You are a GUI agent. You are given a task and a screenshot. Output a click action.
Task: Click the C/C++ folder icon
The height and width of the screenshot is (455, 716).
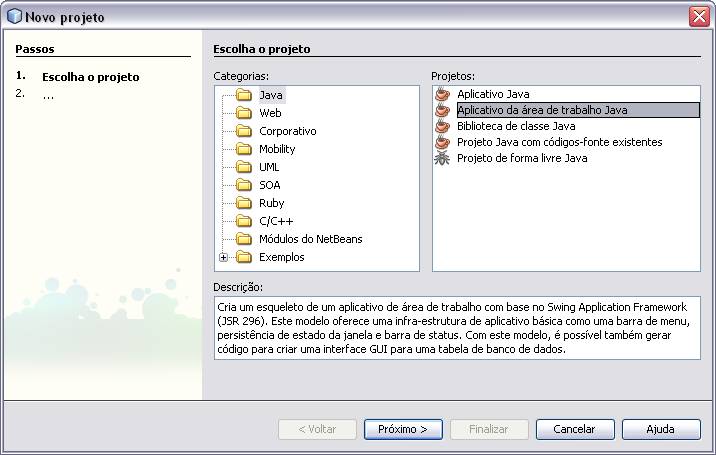point(244,221)
